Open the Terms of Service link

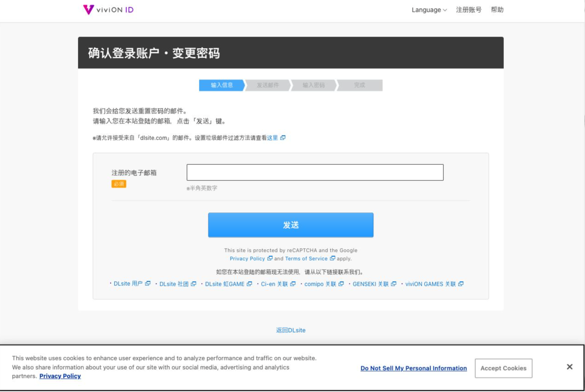tap(310, 259)
